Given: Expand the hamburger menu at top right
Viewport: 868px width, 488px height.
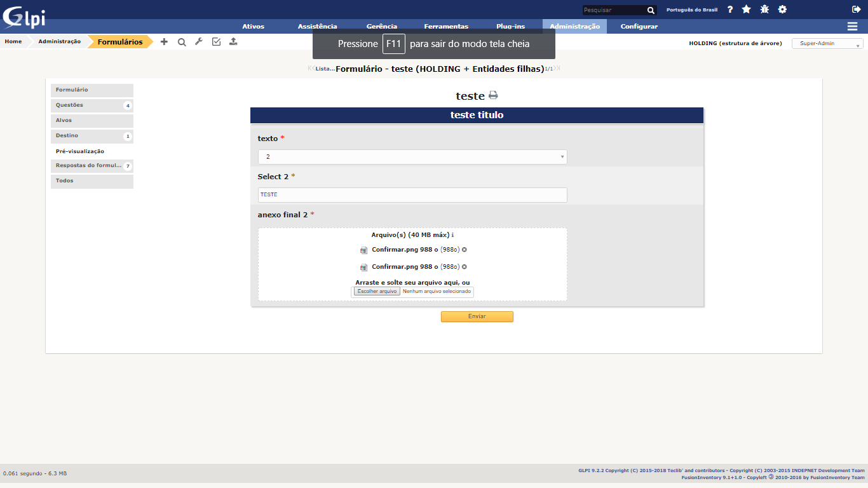Looking at the screenshot, I should tap(851, 26).
